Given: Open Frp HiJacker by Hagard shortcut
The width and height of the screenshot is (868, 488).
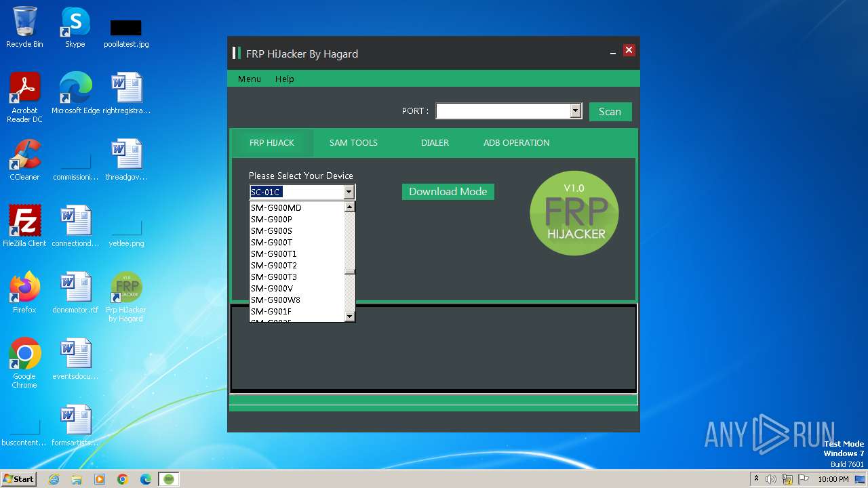Looking at the screenshot, I should point(126,297).
